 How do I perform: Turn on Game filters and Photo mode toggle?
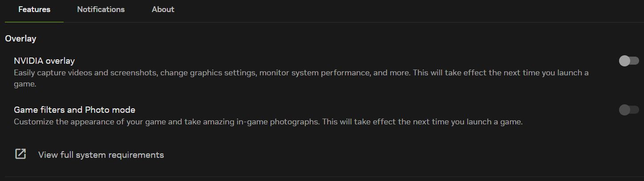(629, 110)
